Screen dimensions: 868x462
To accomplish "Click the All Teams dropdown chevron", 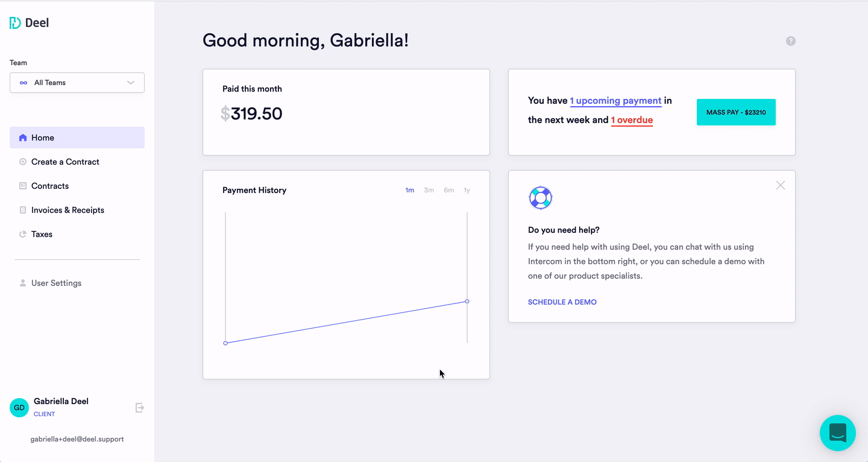I will coord(131,83).
